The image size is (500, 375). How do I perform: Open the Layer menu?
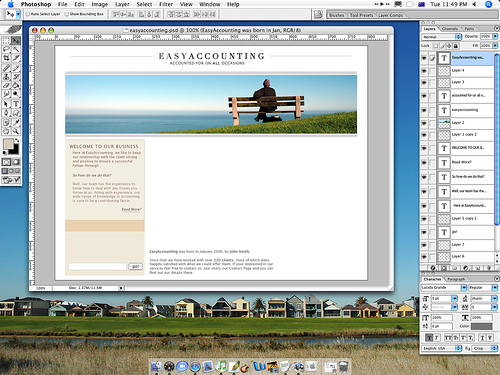tap(122, 4)
